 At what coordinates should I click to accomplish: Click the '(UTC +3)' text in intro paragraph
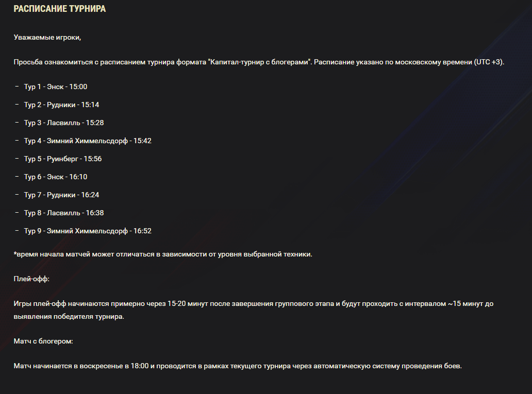click(x=489, y=62)
